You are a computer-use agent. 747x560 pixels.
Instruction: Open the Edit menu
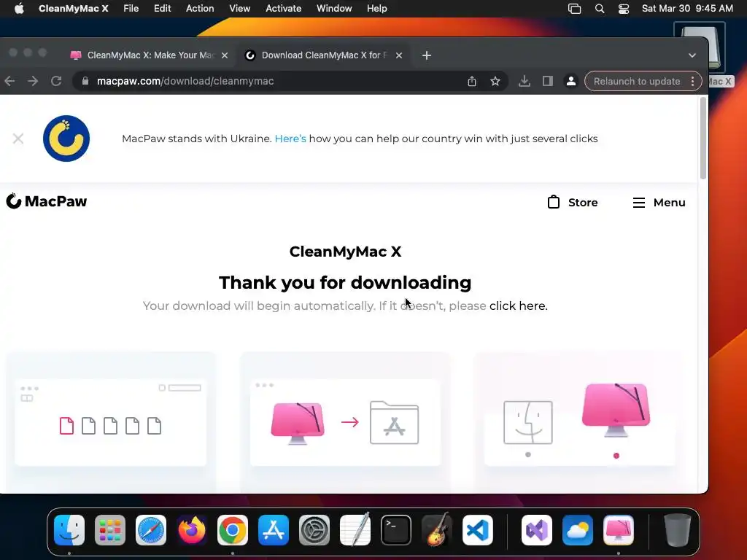[x=163, y=9]
